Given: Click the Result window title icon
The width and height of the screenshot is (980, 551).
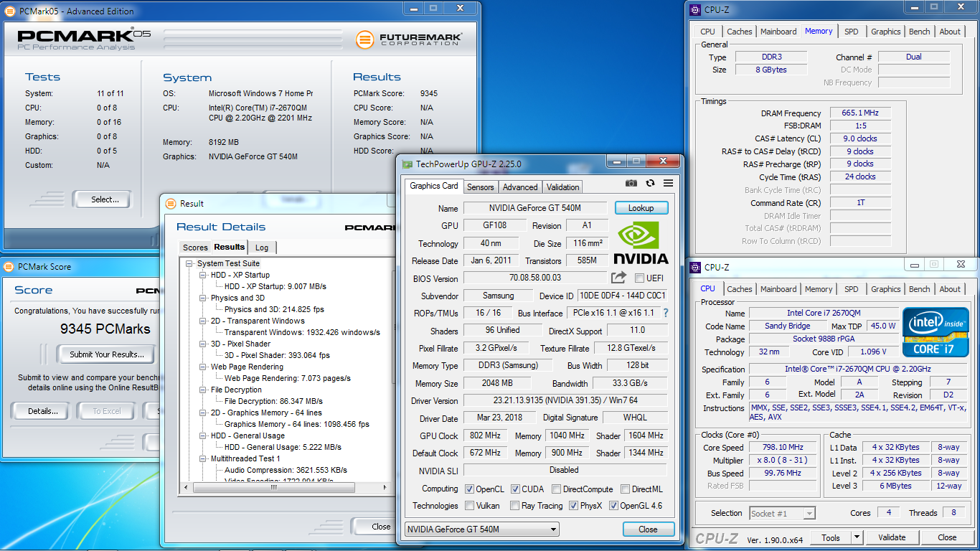Looking at the screenshot, I should 171,204.
